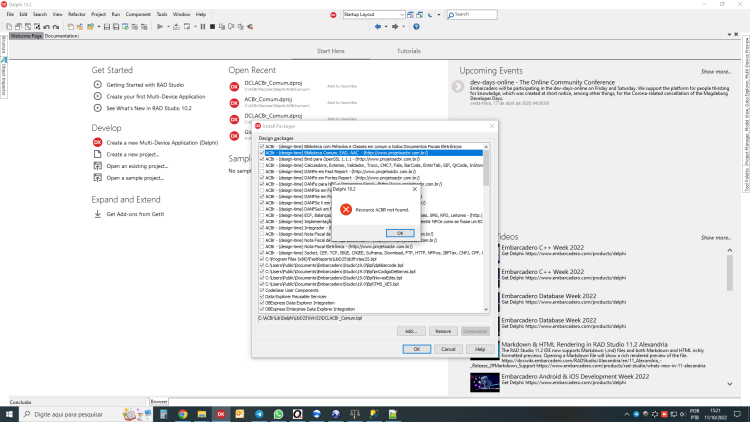Image resolution: width=750 pixels, height=422 pixels.
Task: Show hidden system tray icons
Action: [x=627, y=414]
